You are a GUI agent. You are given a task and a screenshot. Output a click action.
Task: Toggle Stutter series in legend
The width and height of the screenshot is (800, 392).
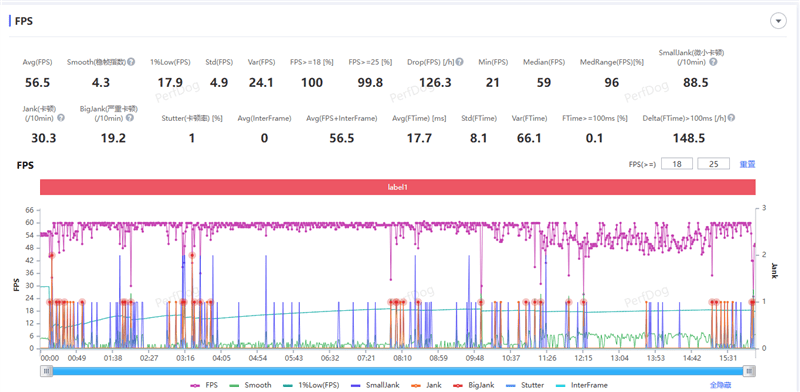pos(524,385)
